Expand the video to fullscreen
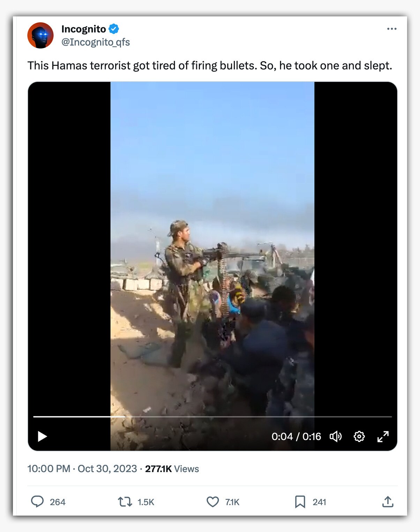This screenshot has width=420, height=532. point(383,436)
